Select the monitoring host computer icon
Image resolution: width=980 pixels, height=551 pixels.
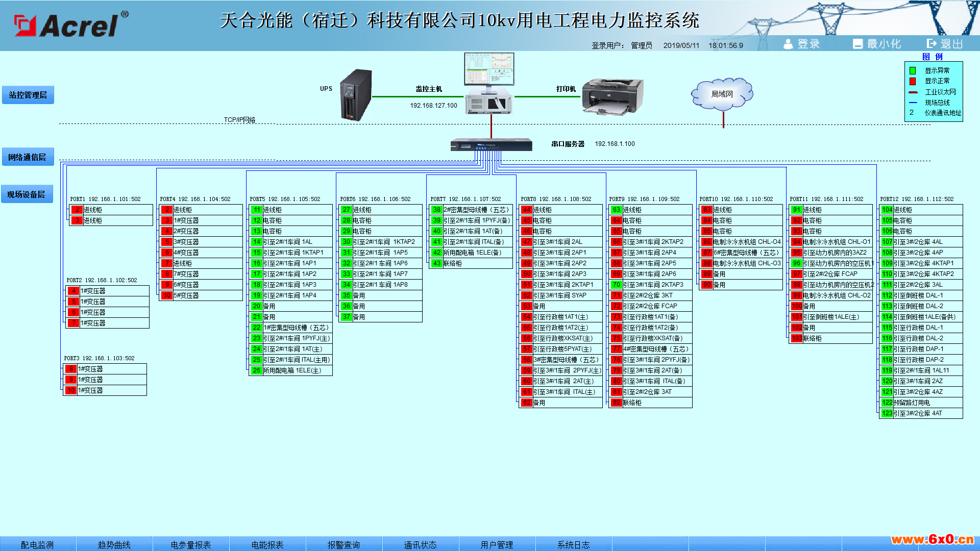(x=488, y=83)
